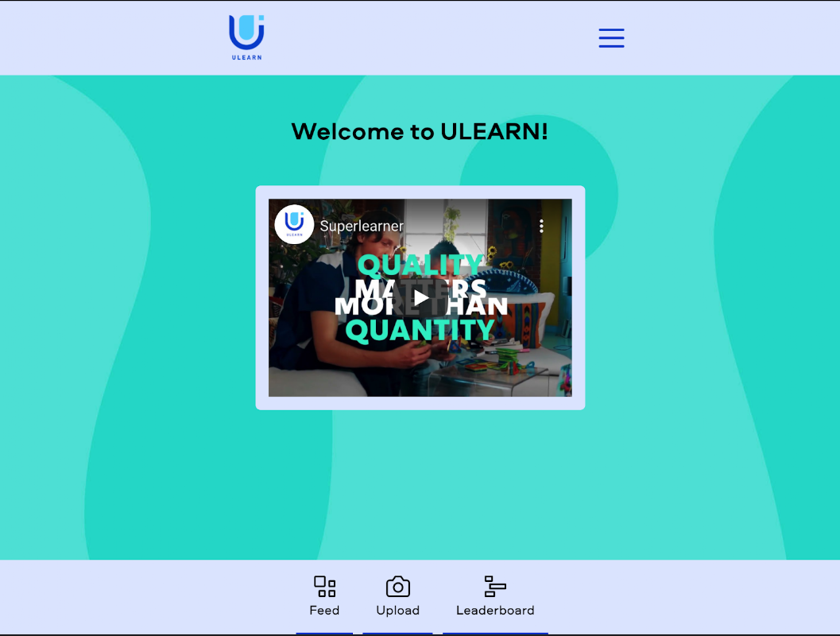Image resolution: width=840 pixels, height=636 pixels.
Task: Click the ULEARN channel avatar on the video
Action: [294, 224]
